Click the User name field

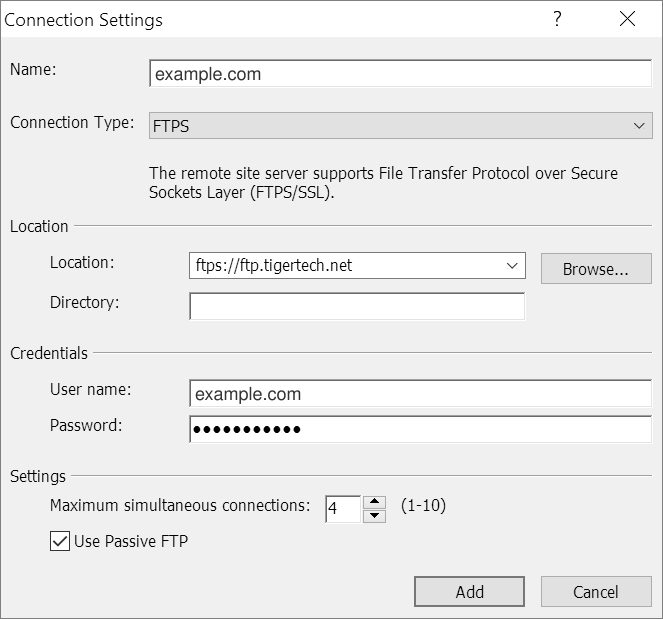pos(420,394)
